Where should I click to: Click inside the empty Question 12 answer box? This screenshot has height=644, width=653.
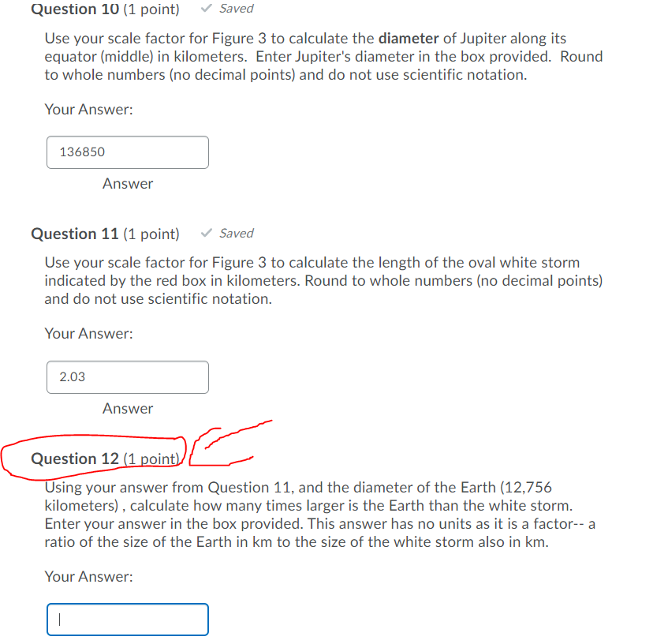(x=127, y=619)
